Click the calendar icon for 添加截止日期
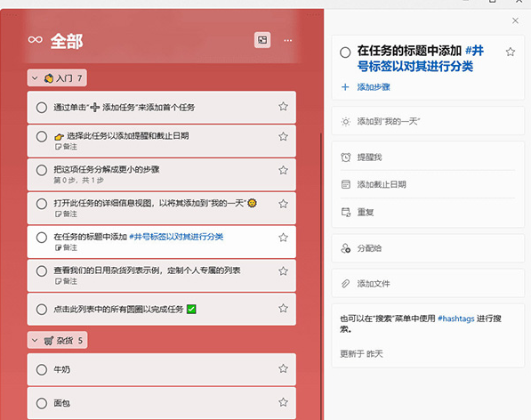This screenshot has height=420, width=531. click(345, 184)
